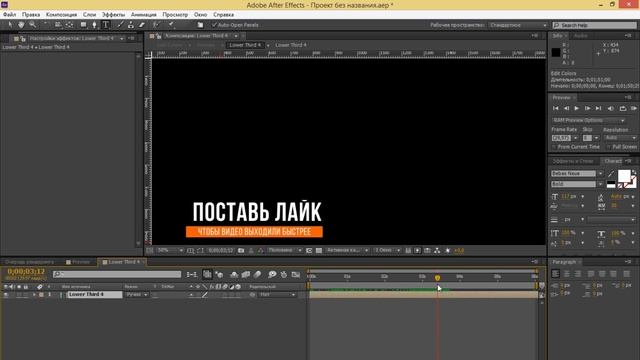Enable Auto-Open Panels checkbox
This screenshot has width=640, height=360.
click(214, 25)
